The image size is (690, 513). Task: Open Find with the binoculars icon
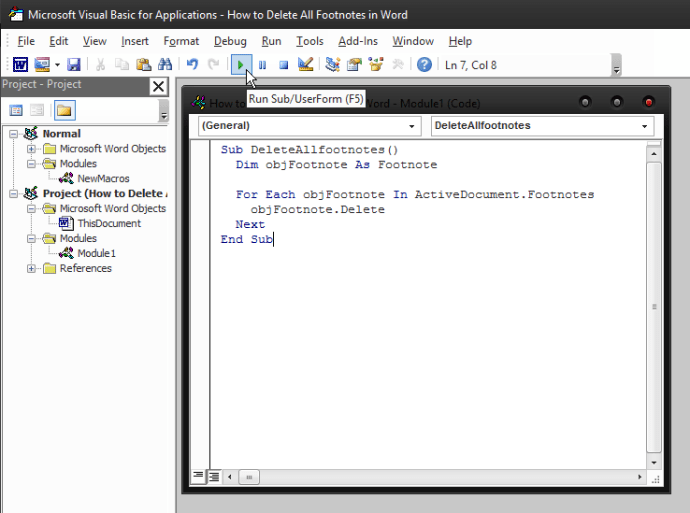(x=165, y=65)
